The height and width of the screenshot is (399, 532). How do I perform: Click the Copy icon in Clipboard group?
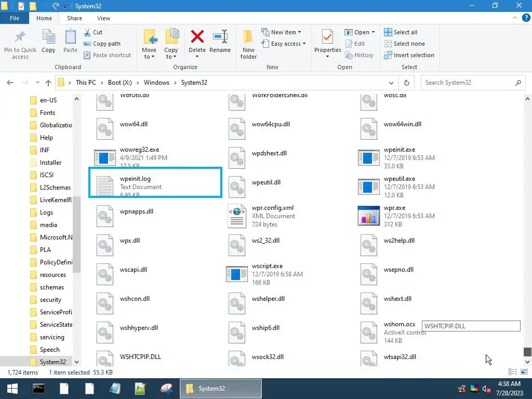48,37
